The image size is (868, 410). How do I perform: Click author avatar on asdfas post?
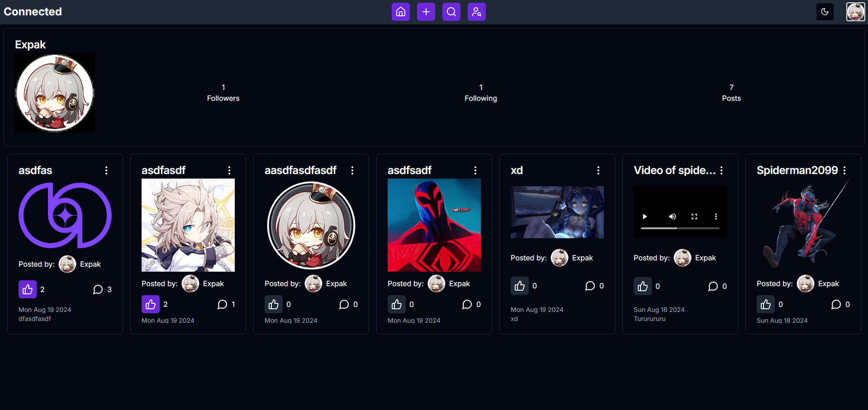(67, 264)
